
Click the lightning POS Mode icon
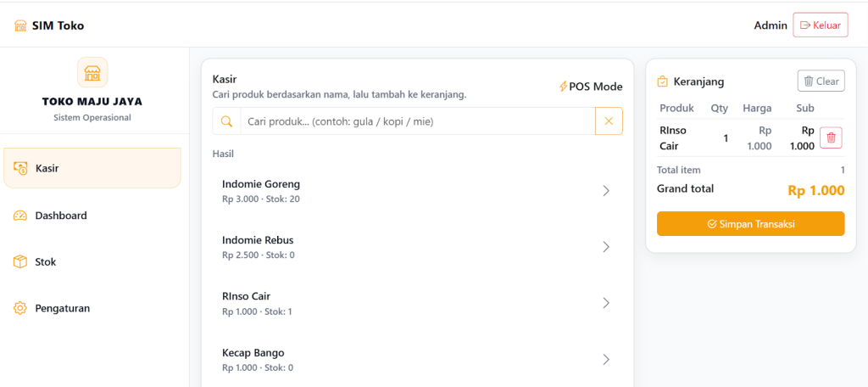tap(563, 87)
